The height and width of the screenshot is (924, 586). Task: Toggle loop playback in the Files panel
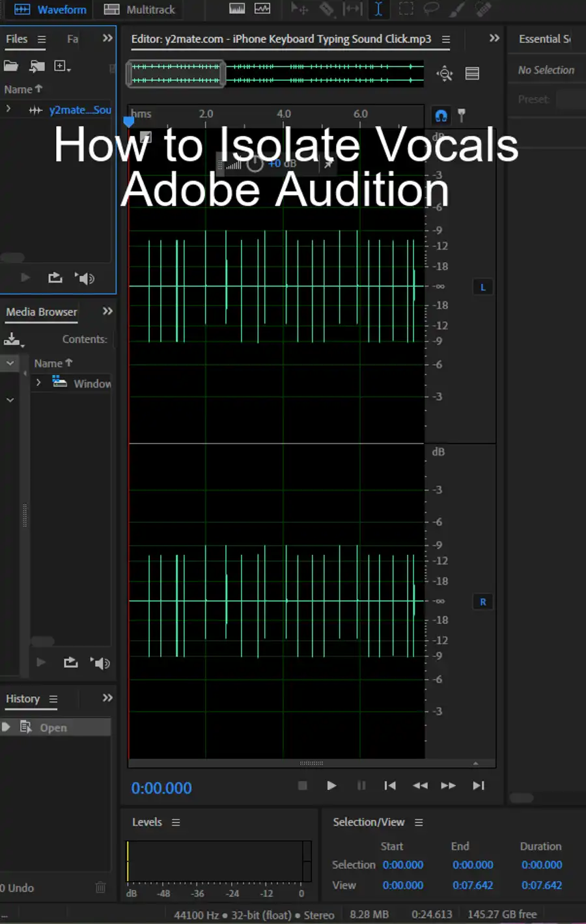pyautogui.click(x=55, y=278)
